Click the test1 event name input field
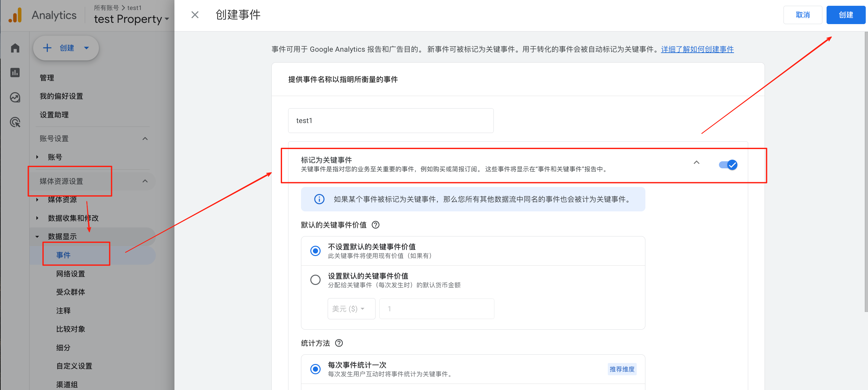868x390 pixels. 390,120
